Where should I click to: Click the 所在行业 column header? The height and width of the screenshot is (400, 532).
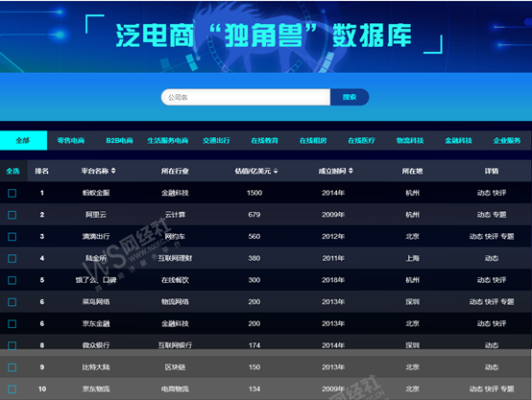click(175, 171)
